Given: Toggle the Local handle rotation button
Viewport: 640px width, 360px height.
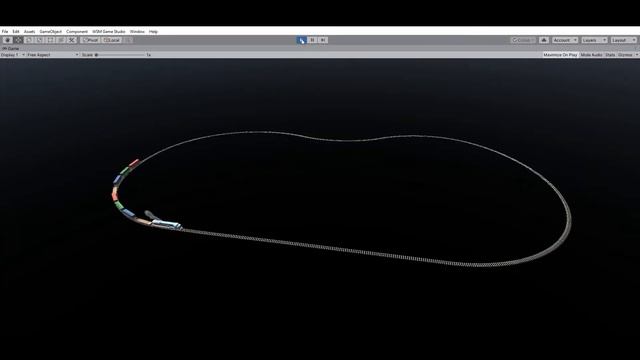Looking at the screenshot, I should 111,40.
